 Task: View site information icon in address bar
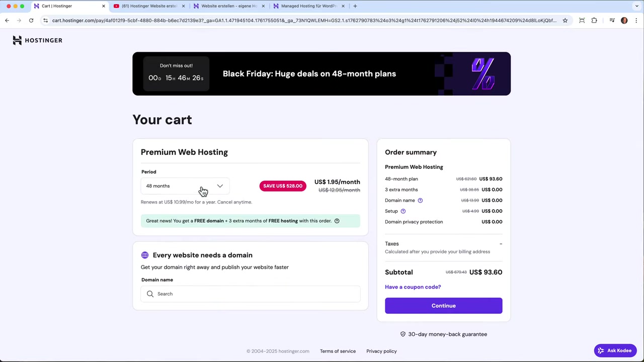[45, 21]
